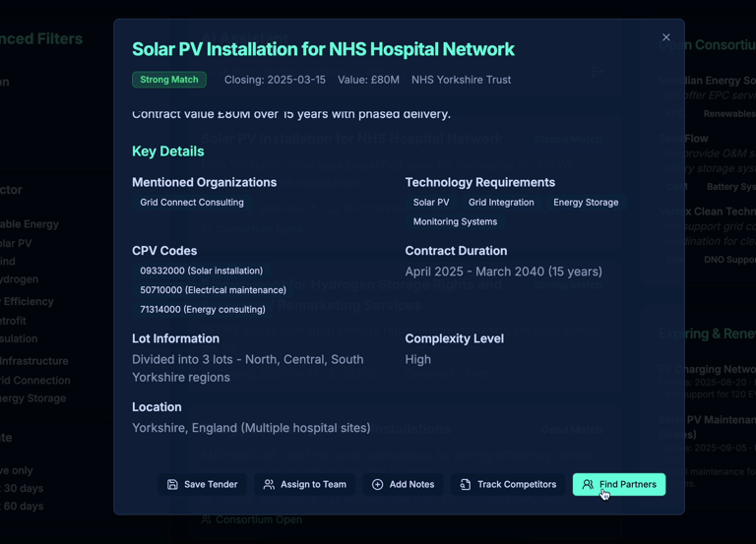756x544 pixels.
Task: Click the Solar PV technology tag
Action: [x=431, y=203]
